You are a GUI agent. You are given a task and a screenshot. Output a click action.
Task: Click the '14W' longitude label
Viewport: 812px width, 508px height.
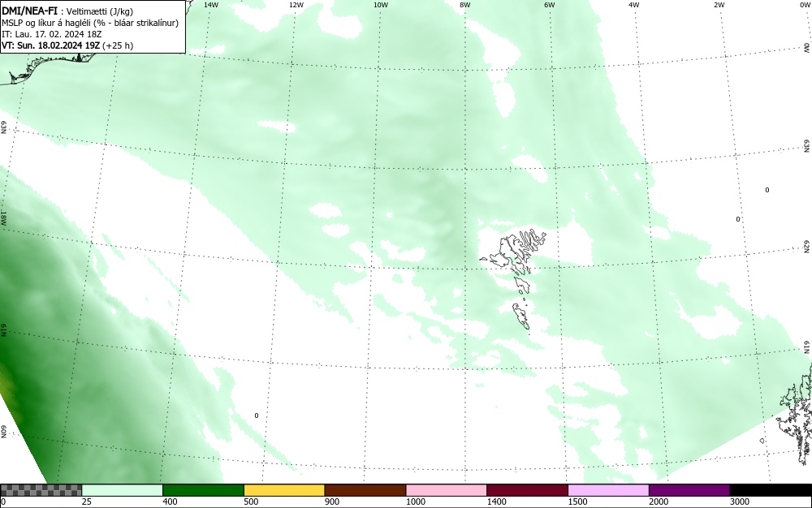(211, 5)
